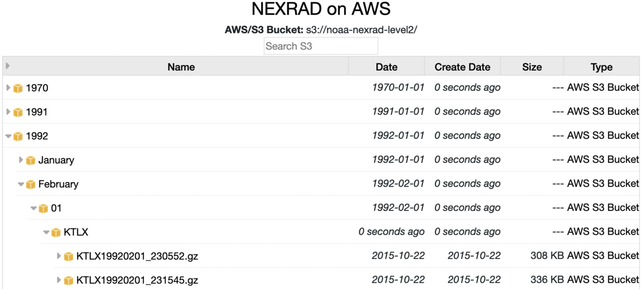Viewport: 644px width, 289px height.
Task: Select the KTLX19920201_231545.gz file name
Action: [x=137, y=280]
